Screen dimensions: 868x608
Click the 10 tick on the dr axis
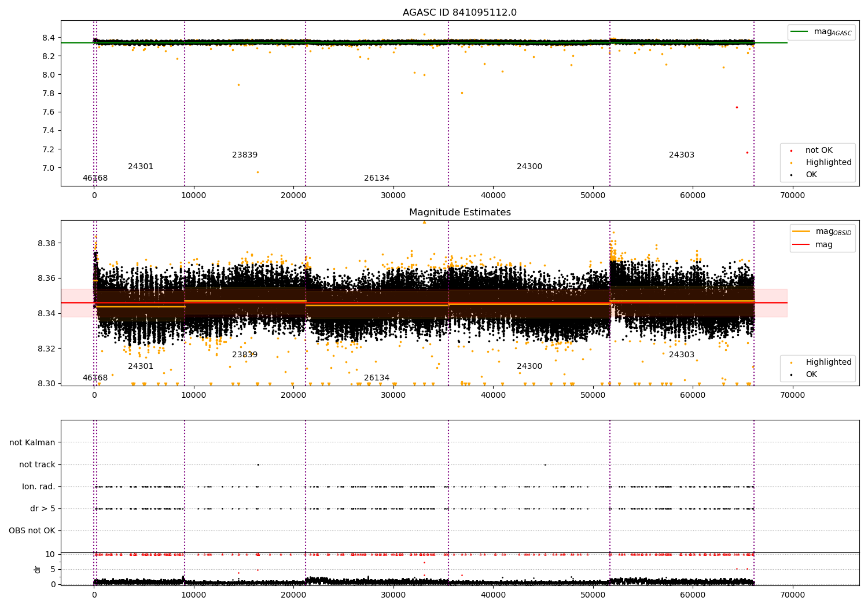pyautogui.click(x=50, y=555)
